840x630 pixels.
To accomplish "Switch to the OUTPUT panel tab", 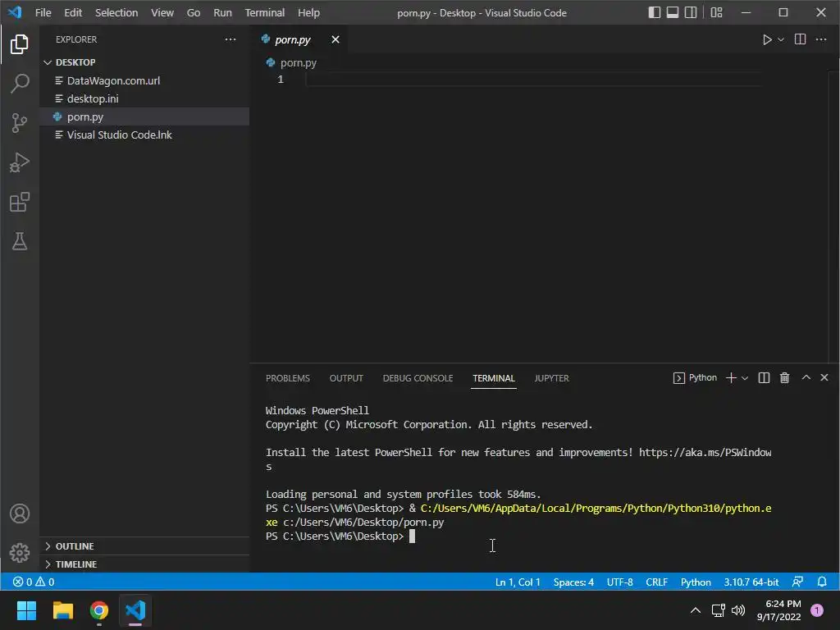I will [x=346, y=378].
